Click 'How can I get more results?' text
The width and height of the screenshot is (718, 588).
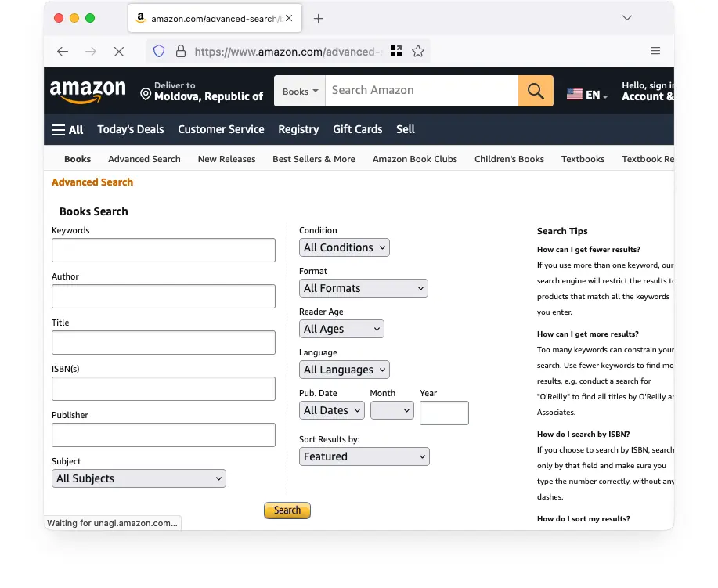[587, 334]
